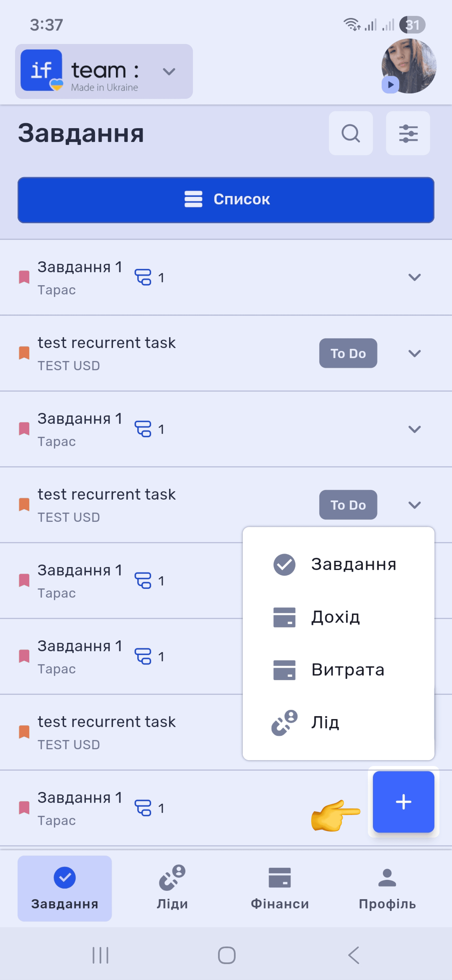452x980 pixels.
Task: Click the subtasks icon on first Завдання 1
Action: tap(143, 277)
